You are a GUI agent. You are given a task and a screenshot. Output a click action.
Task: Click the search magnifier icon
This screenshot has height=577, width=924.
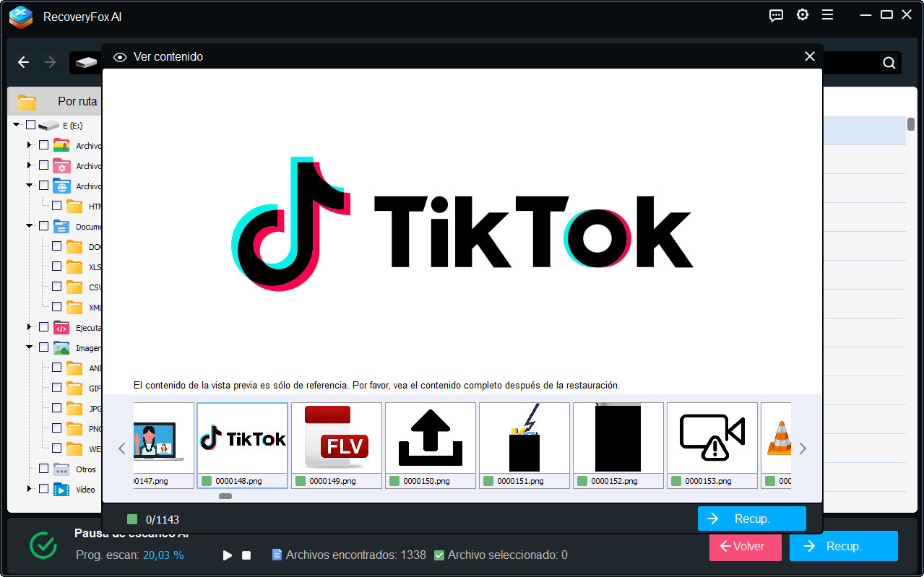click(889, 63)
